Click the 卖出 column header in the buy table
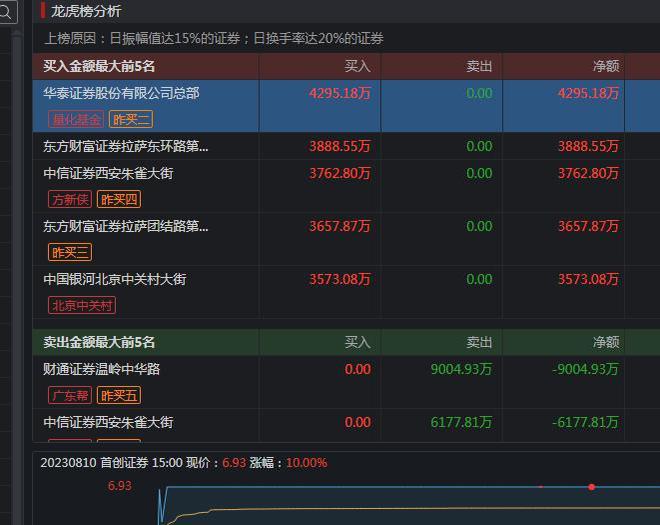 (x=479, y=66)
